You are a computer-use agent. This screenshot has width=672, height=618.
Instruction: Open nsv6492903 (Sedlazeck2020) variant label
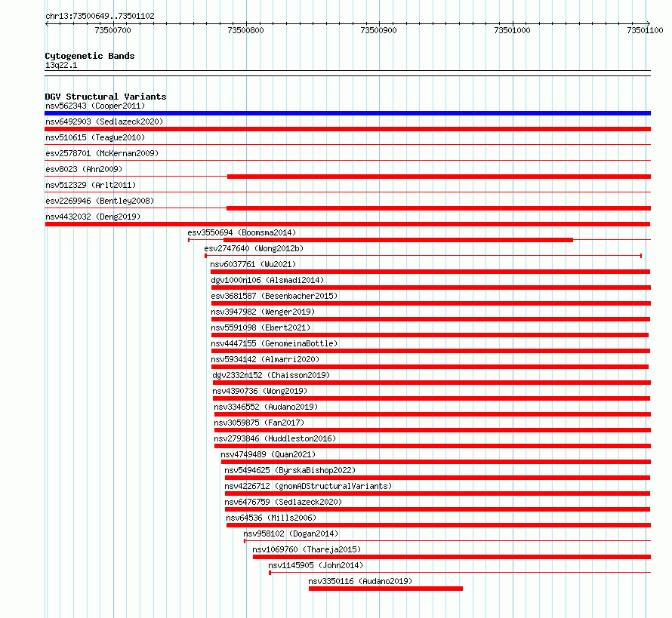pos(104,121)
